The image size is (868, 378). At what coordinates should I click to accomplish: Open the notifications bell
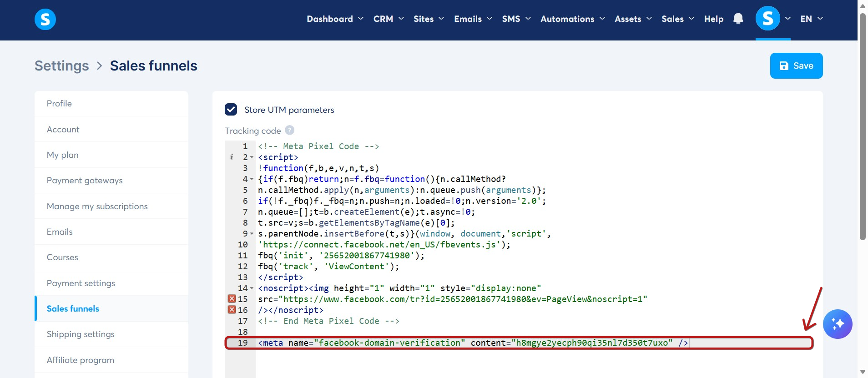coord(738,19)
